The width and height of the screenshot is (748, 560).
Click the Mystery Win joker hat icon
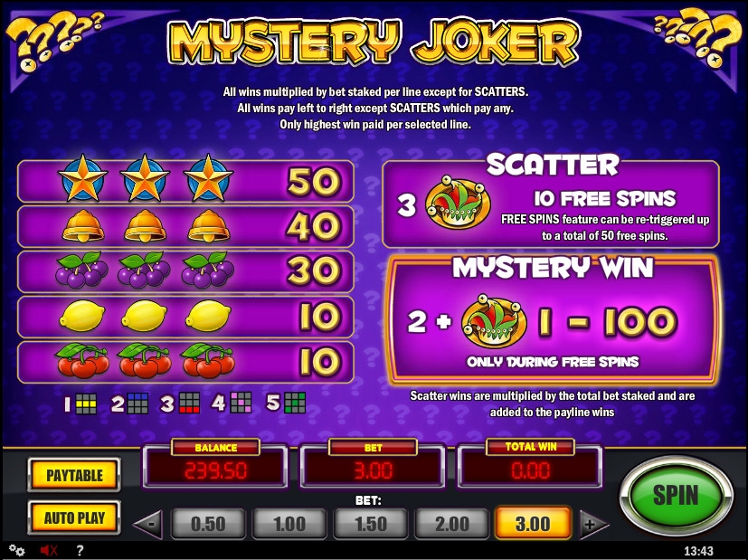pos(494,320)
